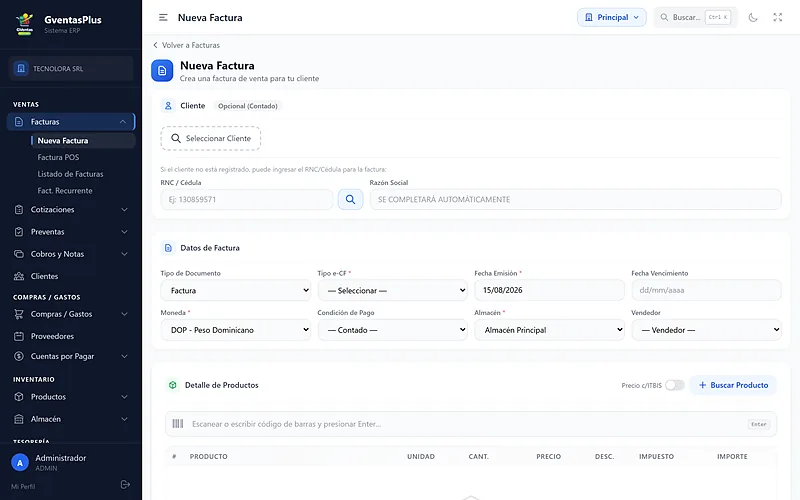
Task: Click the Administrador avatar icon
Action: (20, 463)
